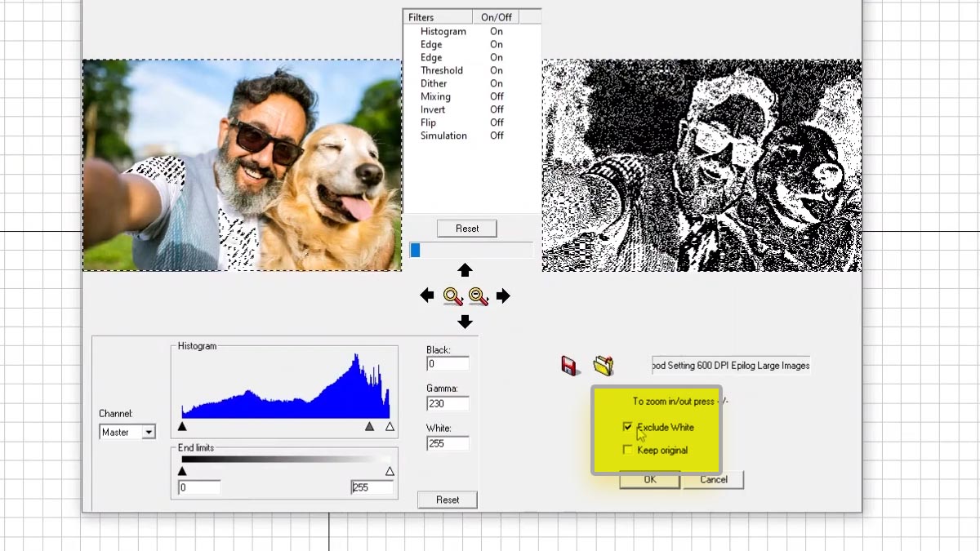The image size is (980, 551).
Task: Click the gray gamma histogram slider triangle
Action: (x=369, y=426)
